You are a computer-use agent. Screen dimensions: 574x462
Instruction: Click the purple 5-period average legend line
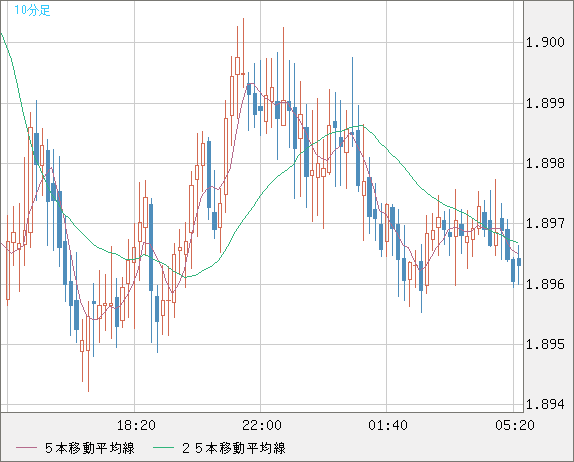26,448
